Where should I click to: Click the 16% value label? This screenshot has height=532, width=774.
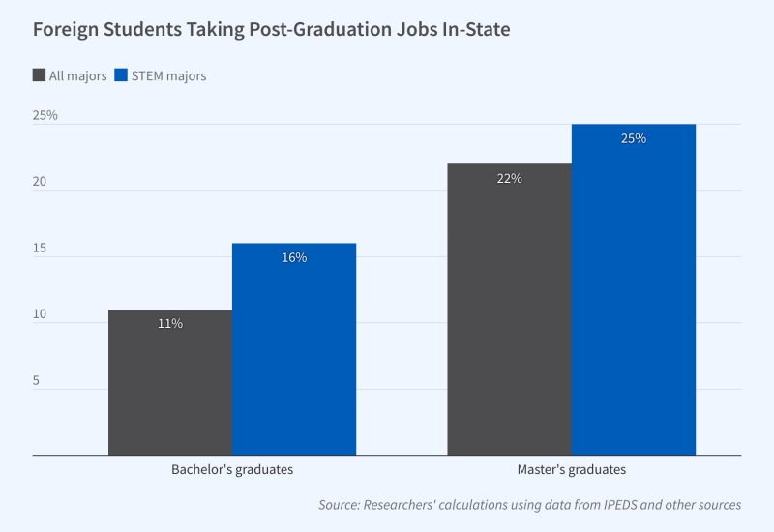click(294, 257)
